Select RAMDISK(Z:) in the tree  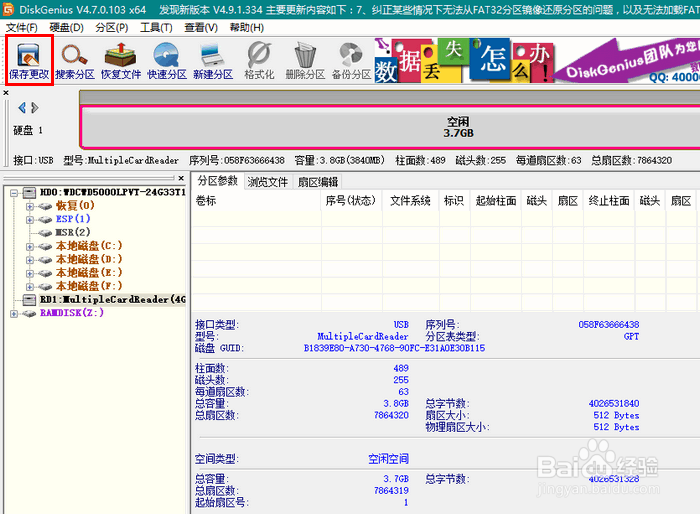pyautogui.click(x=72, y=313)
